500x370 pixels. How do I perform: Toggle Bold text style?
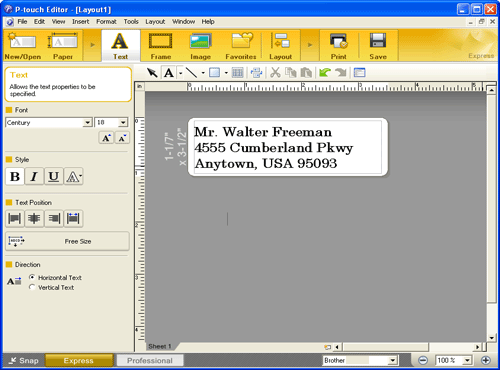click(x=15, y=176)
